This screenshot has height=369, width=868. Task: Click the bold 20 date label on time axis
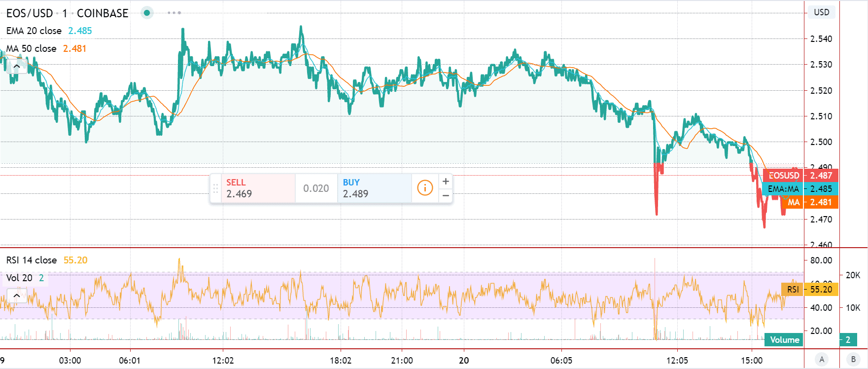pyautogui.click(x=464, y=361)
